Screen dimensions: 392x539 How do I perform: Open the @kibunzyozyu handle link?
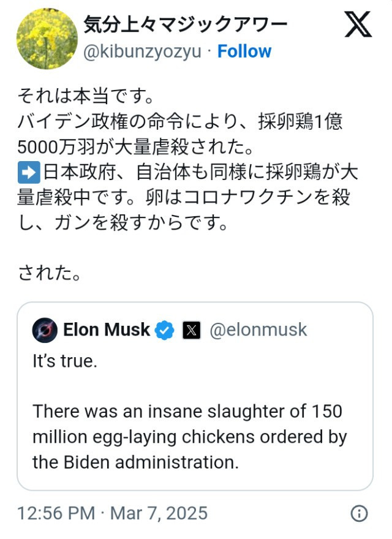[x=142, y=51]
